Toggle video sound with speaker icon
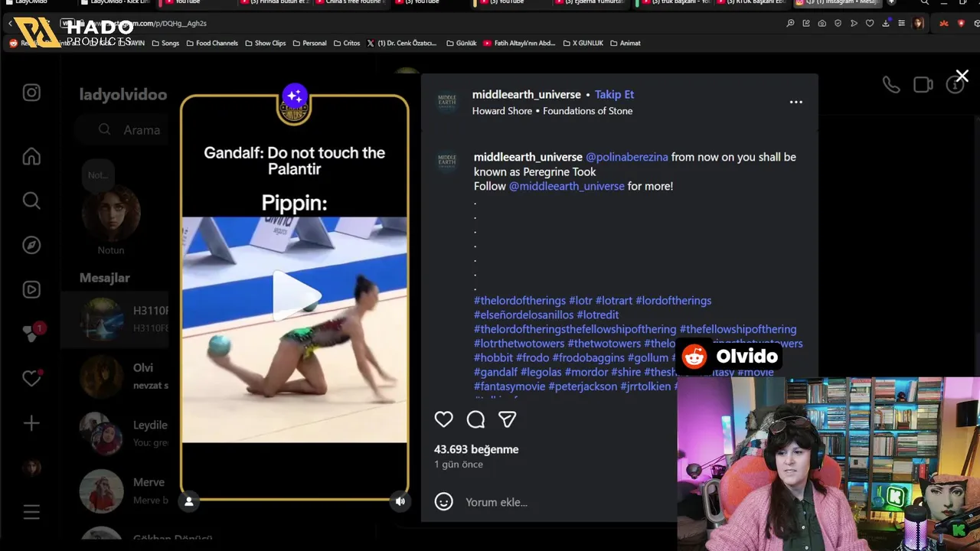Viewport: 980px width, 551px height. [x=400, y=501]
